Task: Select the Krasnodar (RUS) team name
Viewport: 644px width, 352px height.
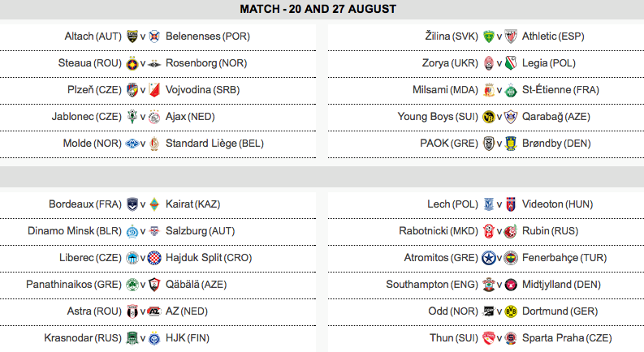Action: [83, 338]
